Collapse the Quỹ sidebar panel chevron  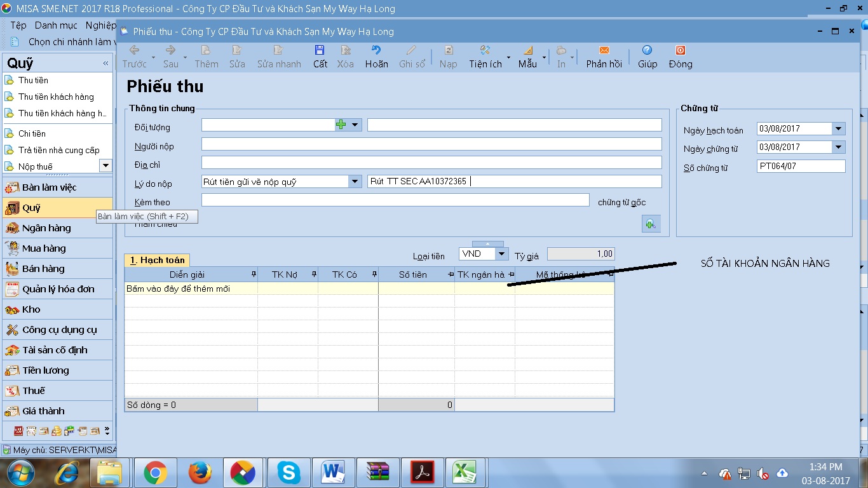pyautogui.click(x=105, y=64)
